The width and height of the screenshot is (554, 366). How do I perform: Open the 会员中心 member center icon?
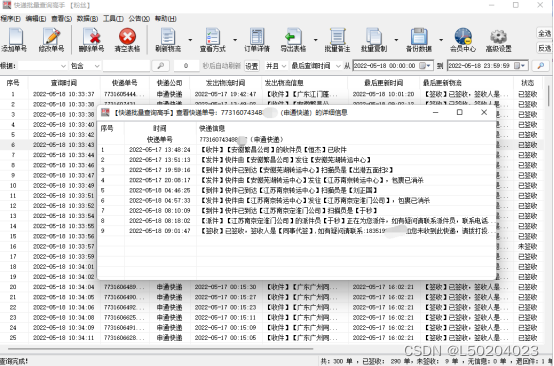(x=463, y=36)
